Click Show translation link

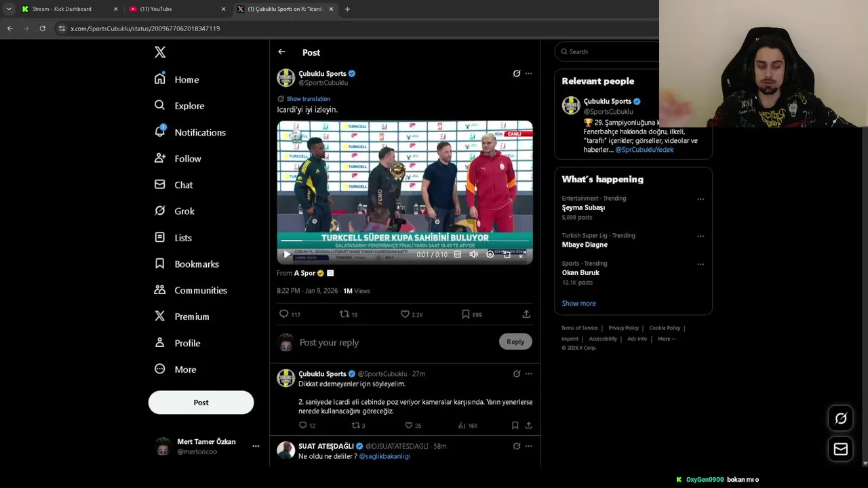coord(308,99)
